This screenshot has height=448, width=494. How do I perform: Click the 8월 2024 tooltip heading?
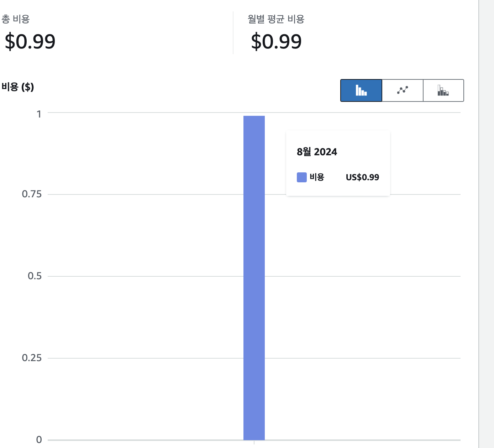point(317,152)
